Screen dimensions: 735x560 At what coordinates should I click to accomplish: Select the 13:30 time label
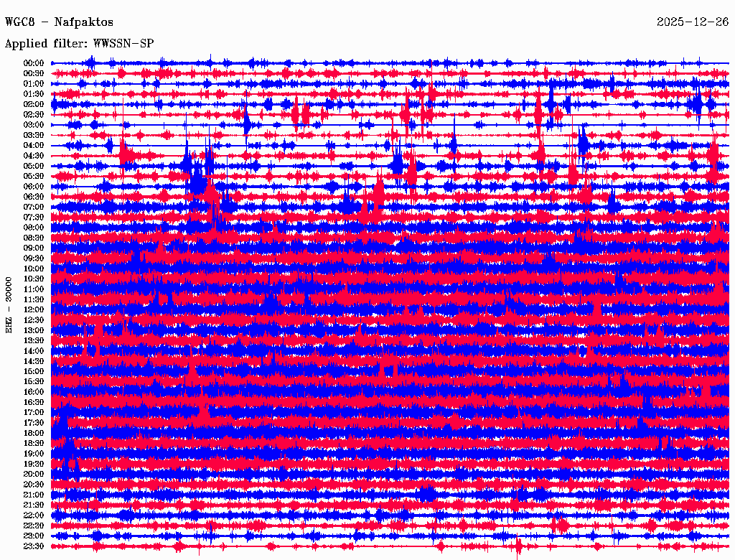(x=34, y=341)
